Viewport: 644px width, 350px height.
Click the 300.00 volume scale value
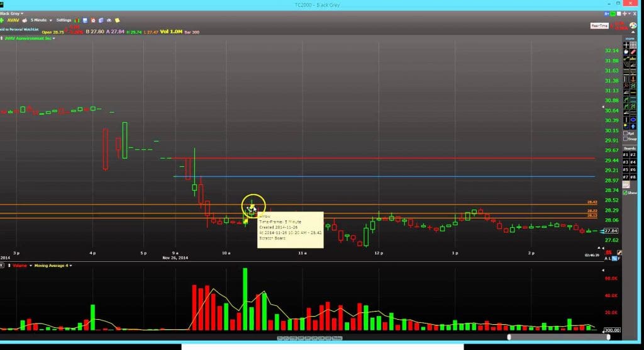pos(612,330)
